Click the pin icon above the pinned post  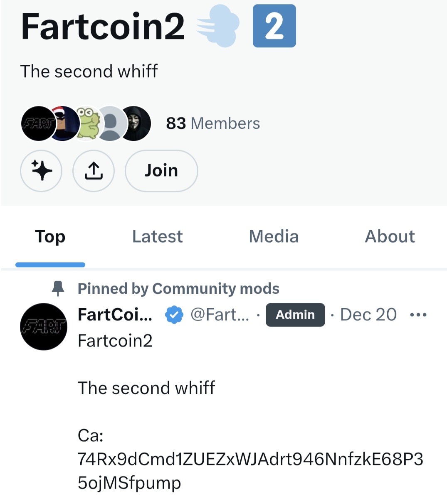(58, 288)
